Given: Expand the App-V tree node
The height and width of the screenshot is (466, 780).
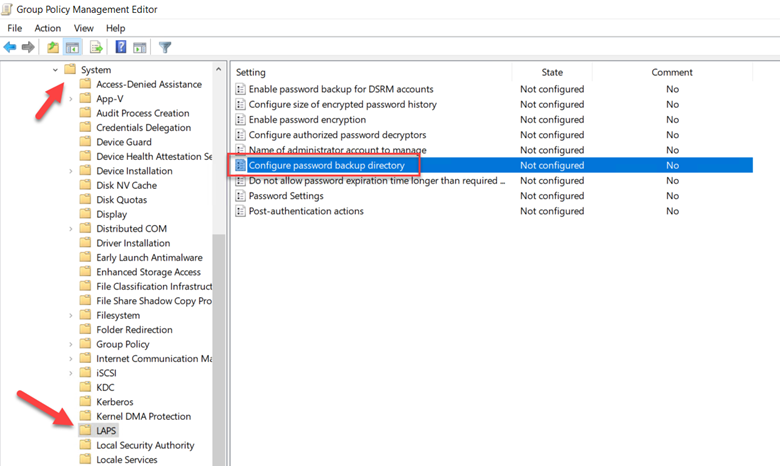Looking at the screenshot, I should 71,98.
